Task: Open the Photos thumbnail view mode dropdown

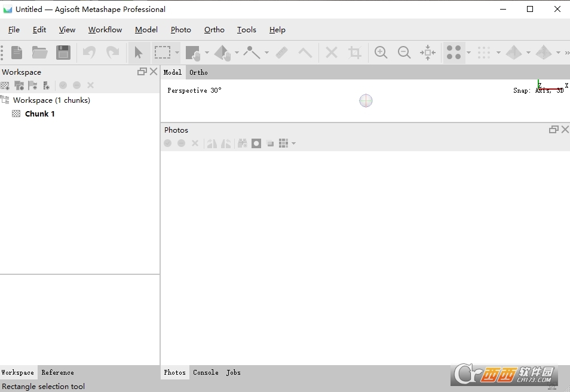Action: tap(294, 143)
